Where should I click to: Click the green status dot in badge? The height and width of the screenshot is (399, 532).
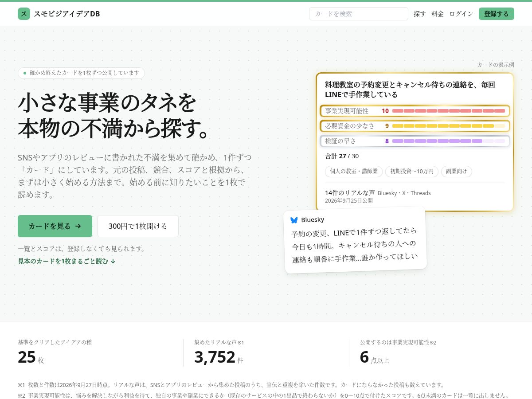25,73
